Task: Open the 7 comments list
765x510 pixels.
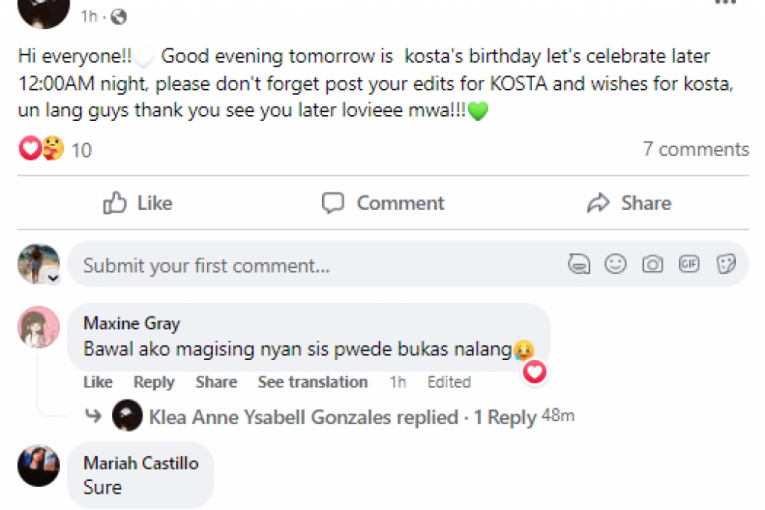Action: 695,150
